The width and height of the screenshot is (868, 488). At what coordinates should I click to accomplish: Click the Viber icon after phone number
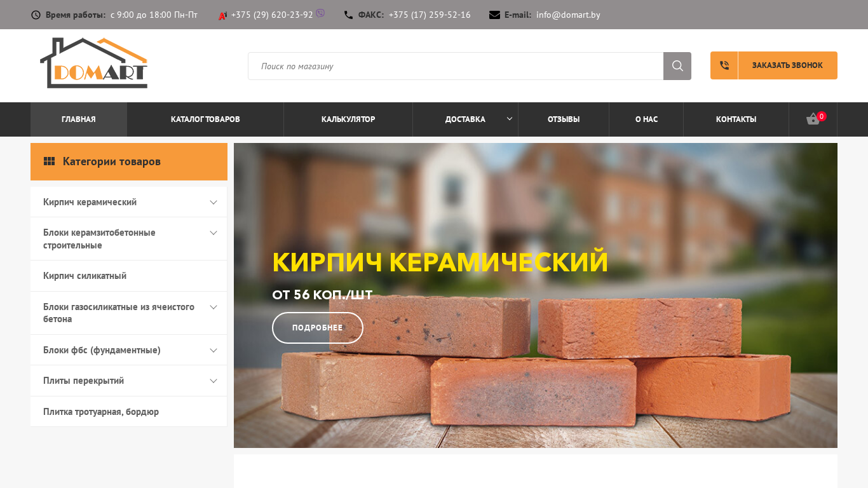pos(320,13)
